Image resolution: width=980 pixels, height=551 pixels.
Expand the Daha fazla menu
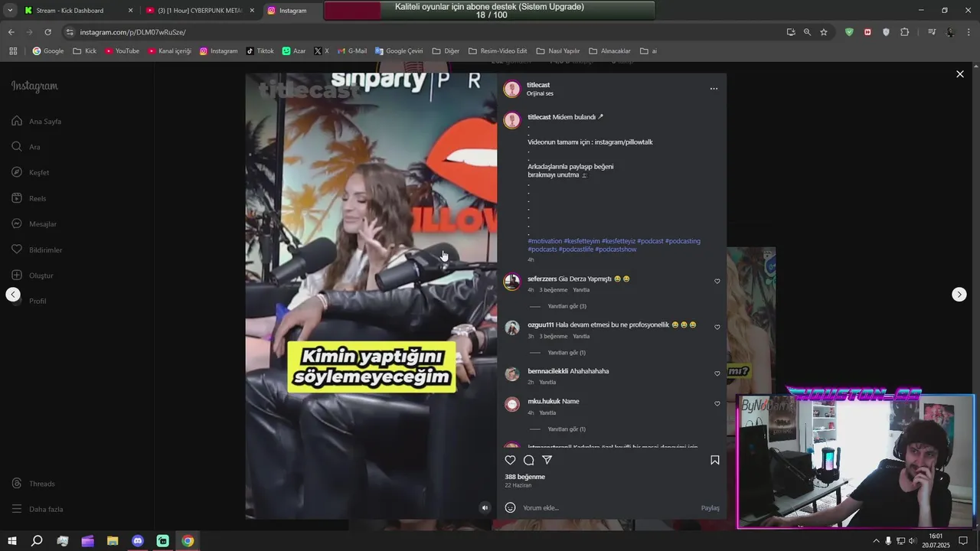pos(38,509)
